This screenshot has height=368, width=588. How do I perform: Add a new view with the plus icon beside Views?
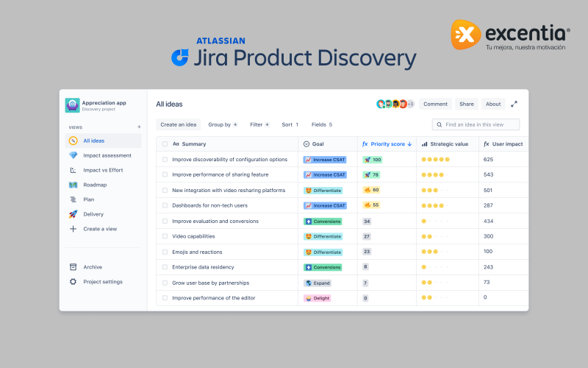pos(139,127)
